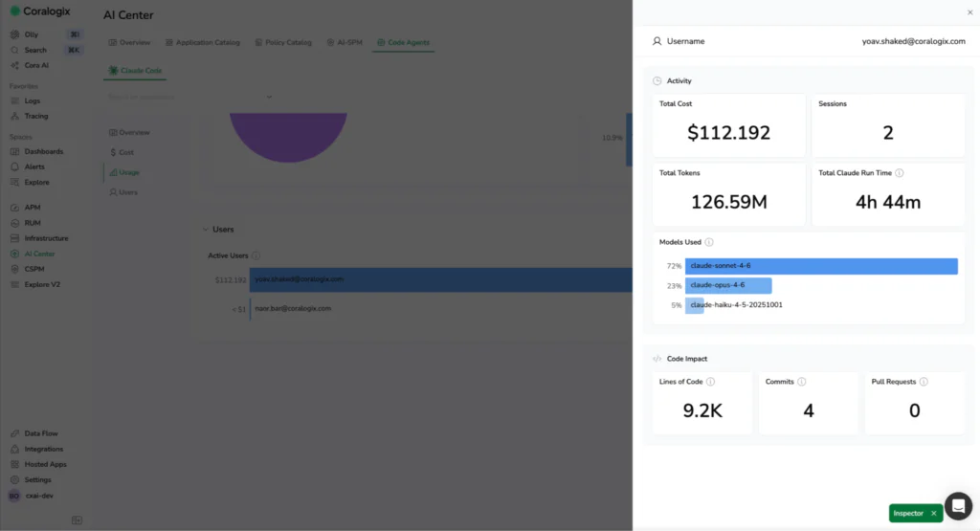Click the info icon beside Commits

[x=802, y=382]
